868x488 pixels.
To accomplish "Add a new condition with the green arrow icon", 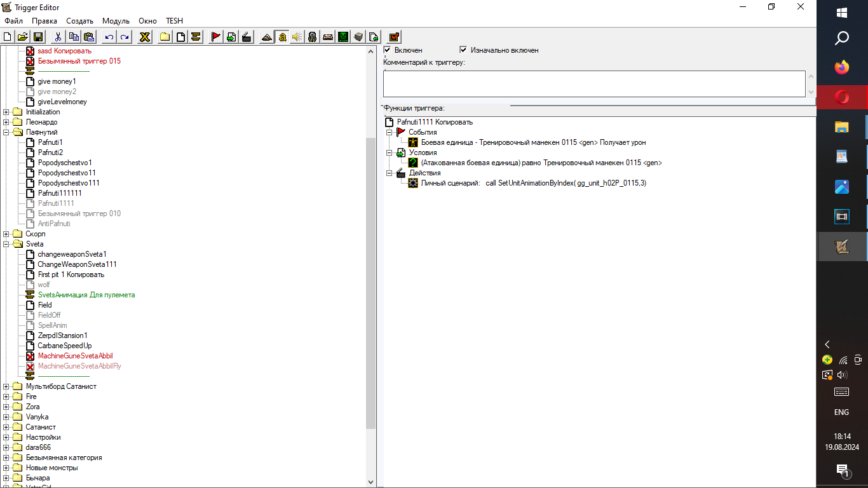I will (231, 37).
